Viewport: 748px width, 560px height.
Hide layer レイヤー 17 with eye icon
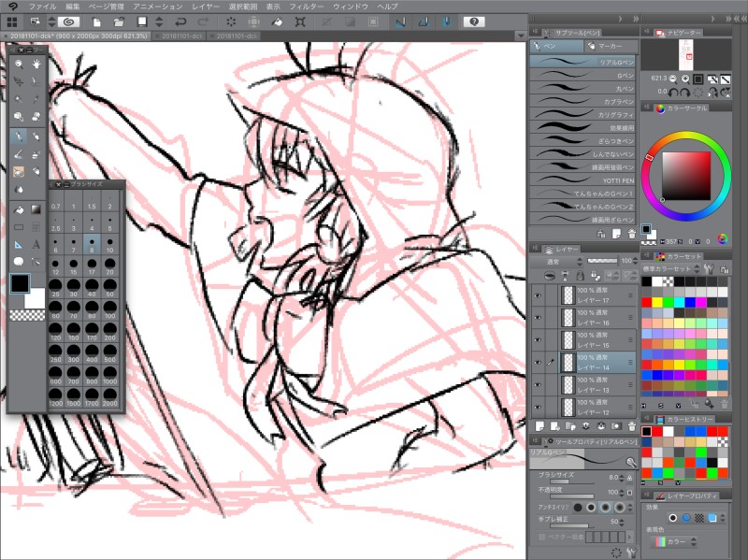pyautogui.click(x=539, y=295)
